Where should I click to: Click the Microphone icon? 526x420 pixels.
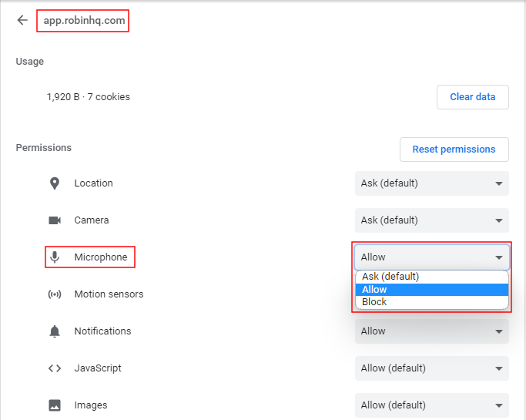[x=55, y=257]
